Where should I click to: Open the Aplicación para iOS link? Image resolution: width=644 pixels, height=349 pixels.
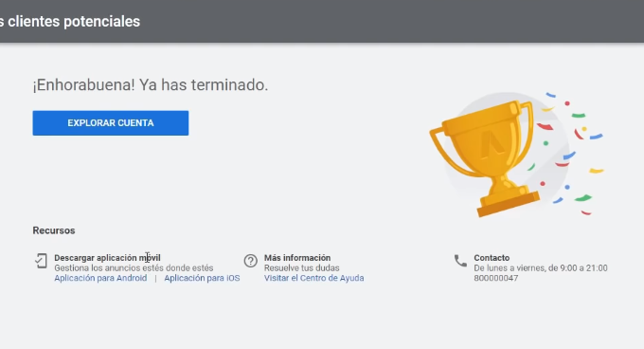[202, 278]
